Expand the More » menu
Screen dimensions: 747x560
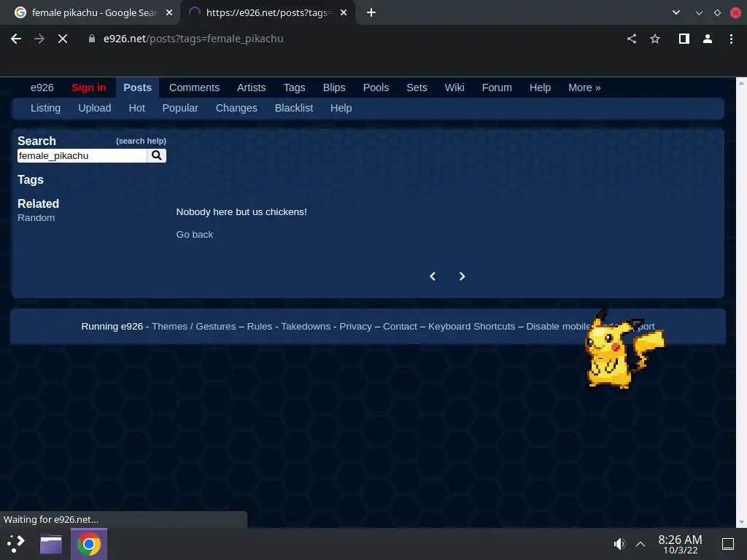coord(584,87)
